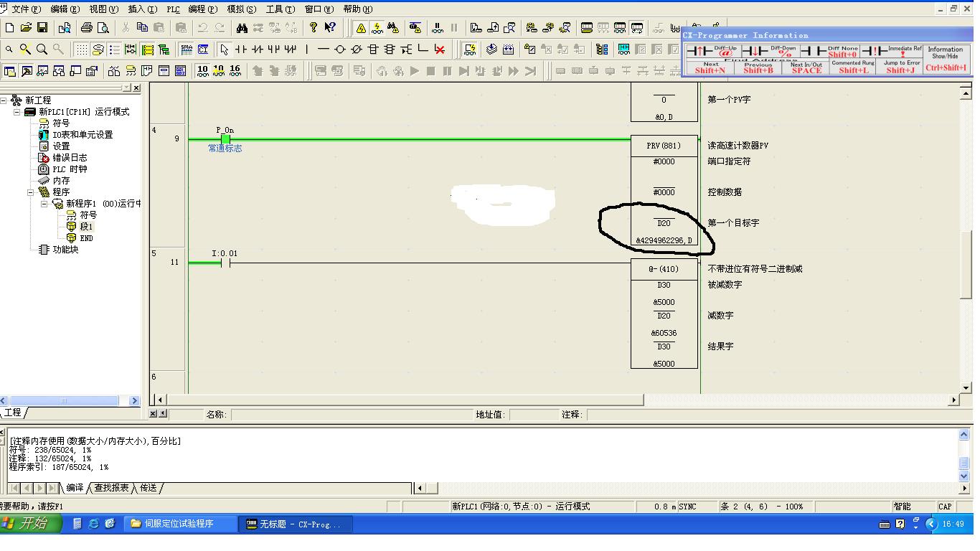Toggle the grid display toolbar button
The image size is (980, 551).
coord(82,50)
